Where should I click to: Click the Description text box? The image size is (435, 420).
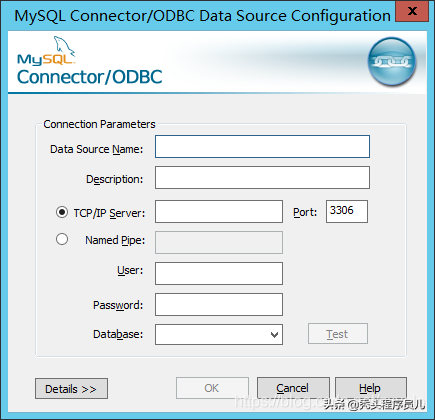click(262, 177)
